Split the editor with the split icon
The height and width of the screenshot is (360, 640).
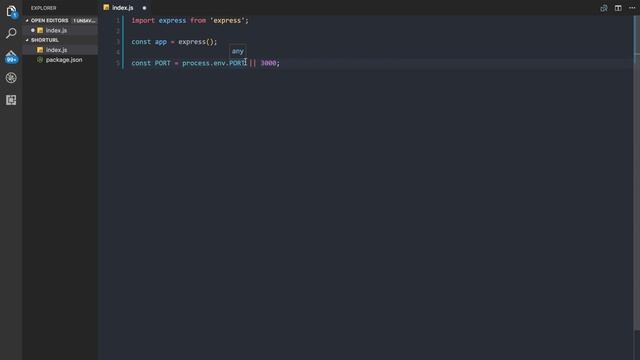618,8
